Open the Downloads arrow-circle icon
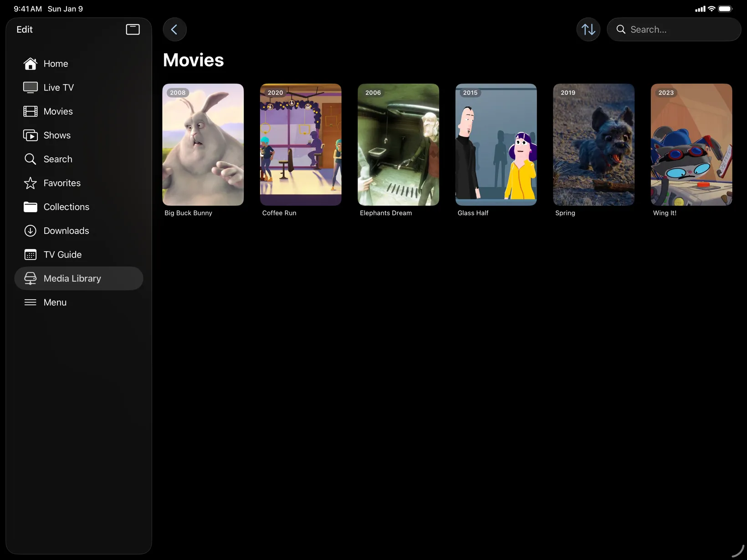Screen dimensions: 747x560 point(30,231)
